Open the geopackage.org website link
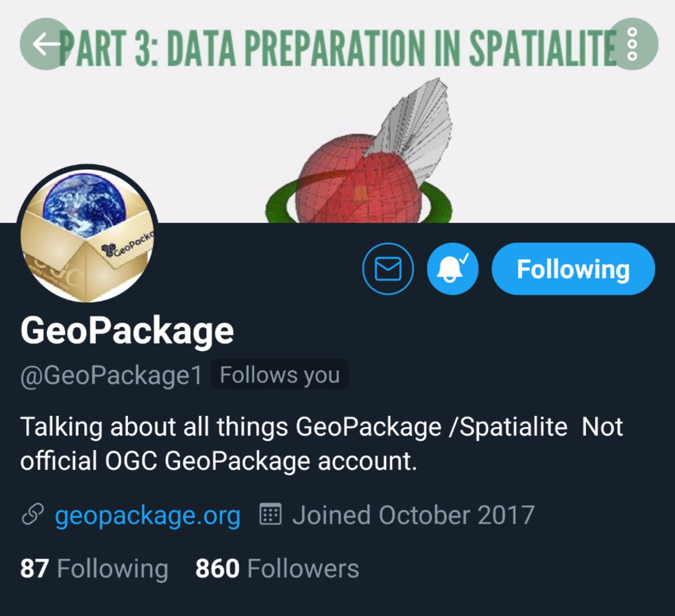This screenshot has height=616, width=675. point(147,515)
